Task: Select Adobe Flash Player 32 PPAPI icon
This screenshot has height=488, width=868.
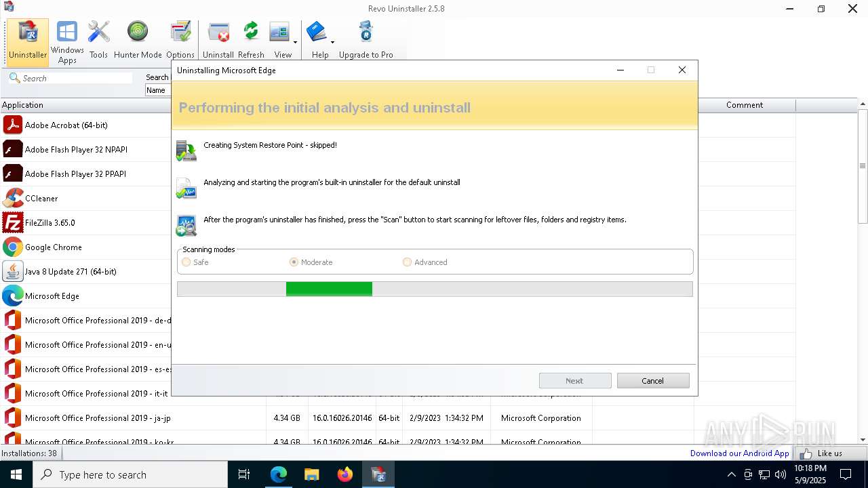Action: pyautogui.click(x=13, y=174)
